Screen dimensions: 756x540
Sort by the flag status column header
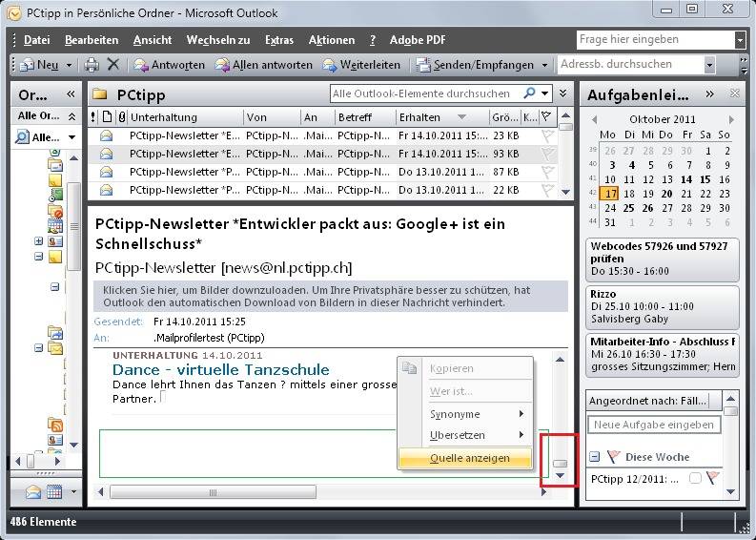546,116
